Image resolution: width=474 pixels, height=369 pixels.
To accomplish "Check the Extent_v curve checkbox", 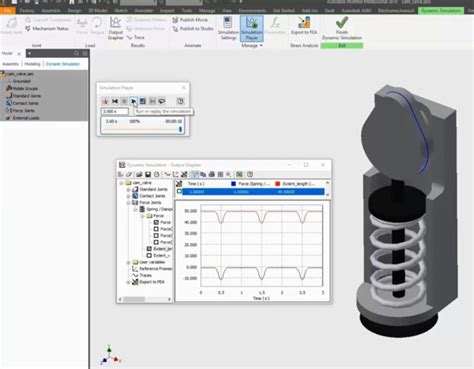I will tap(149, 255).
